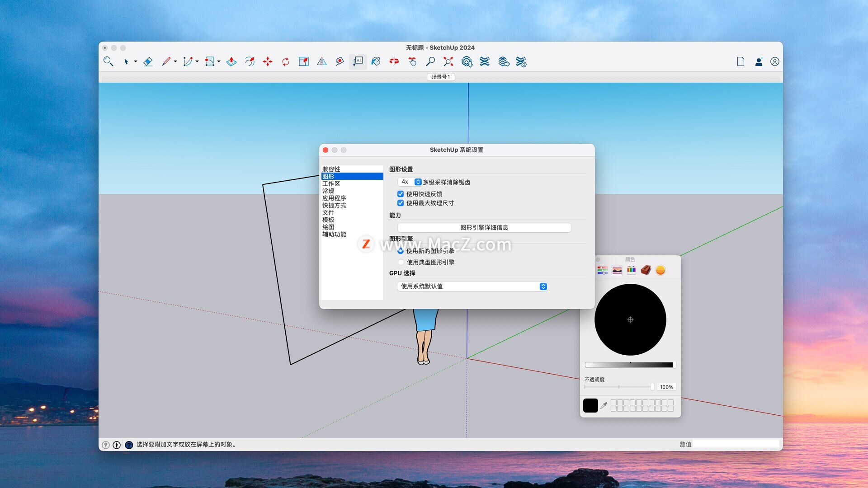Toggle the 使用最大纹理尺寸 checkbox
Viewport: 868px width, 488px height.
401,203
